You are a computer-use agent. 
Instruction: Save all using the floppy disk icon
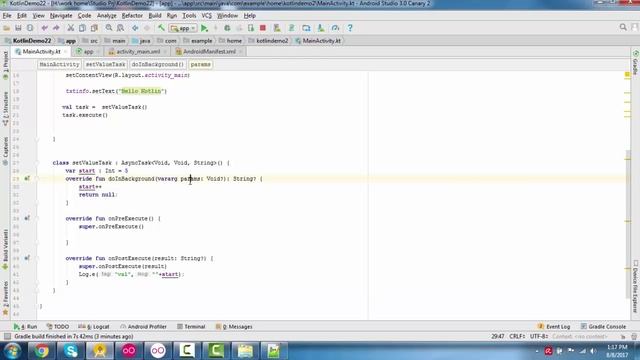(18, 28)
